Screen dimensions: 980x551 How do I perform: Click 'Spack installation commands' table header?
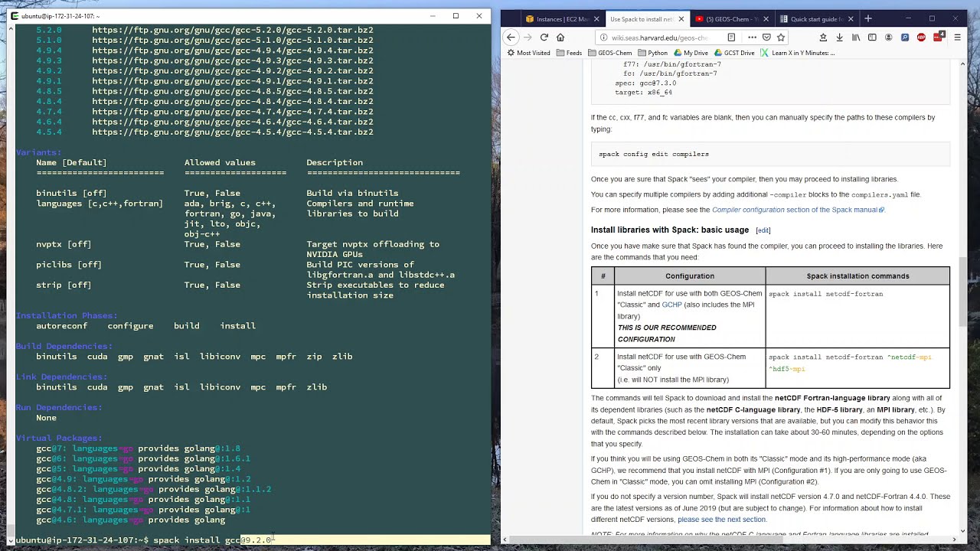pyautogui.click(x=857, y=275)
